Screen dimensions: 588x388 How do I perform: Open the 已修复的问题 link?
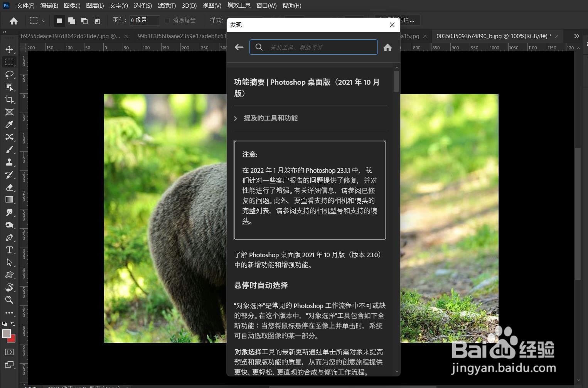point(308,196)
